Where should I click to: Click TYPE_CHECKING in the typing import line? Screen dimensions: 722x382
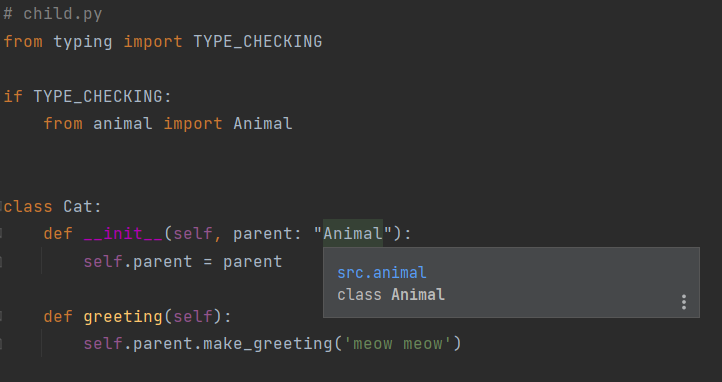click(x=257, y=41)
